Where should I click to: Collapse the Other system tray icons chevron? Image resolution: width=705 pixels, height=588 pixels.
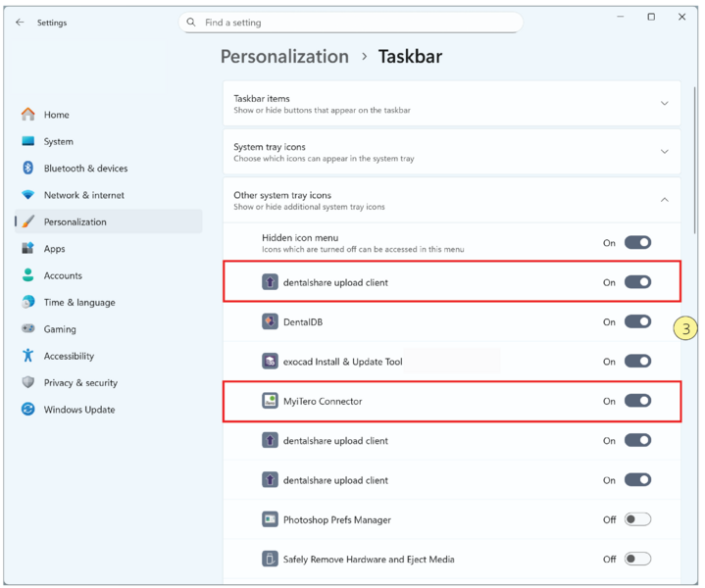(x=664, y=200)
